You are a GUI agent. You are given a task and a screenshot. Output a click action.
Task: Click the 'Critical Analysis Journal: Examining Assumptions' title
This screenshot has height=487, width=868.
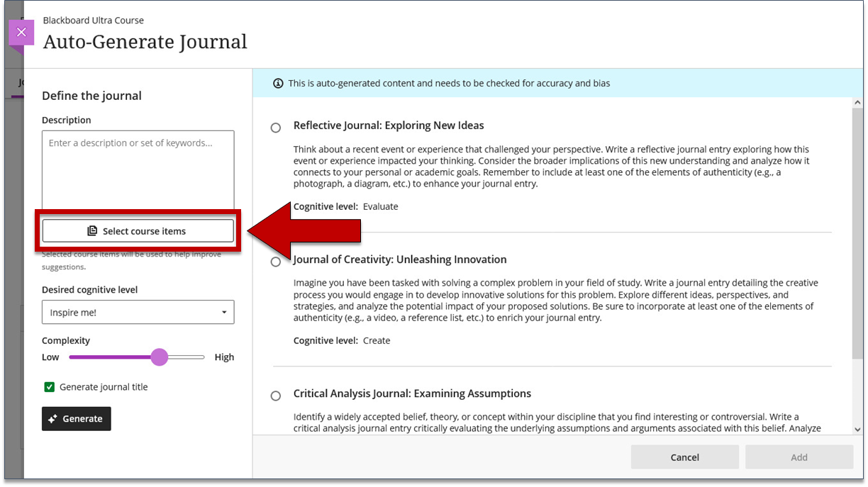point(412,393)
